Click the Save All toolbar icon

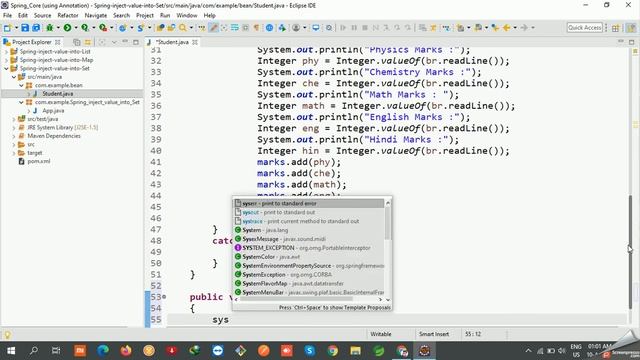[36, 28]
